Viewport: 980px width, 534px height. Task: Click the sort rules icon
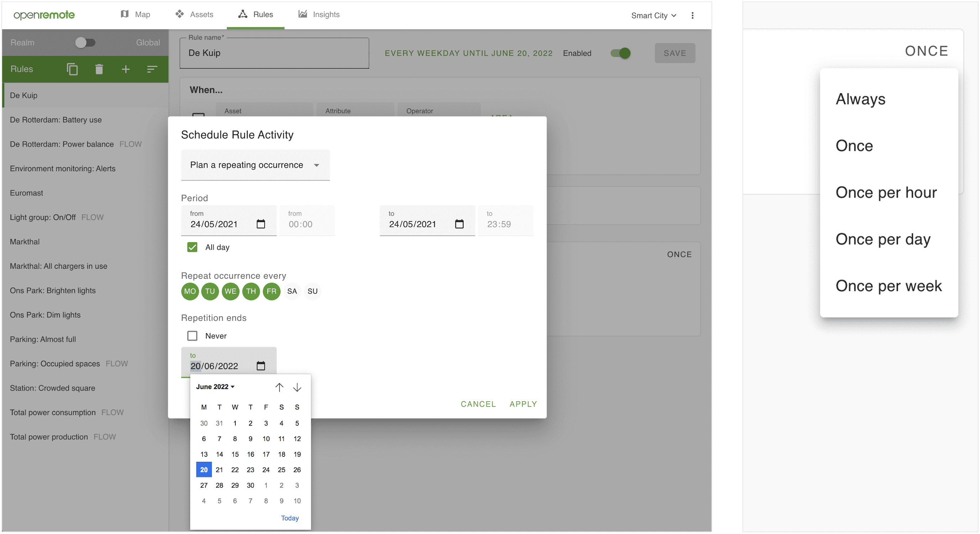[x=152, y=69]
